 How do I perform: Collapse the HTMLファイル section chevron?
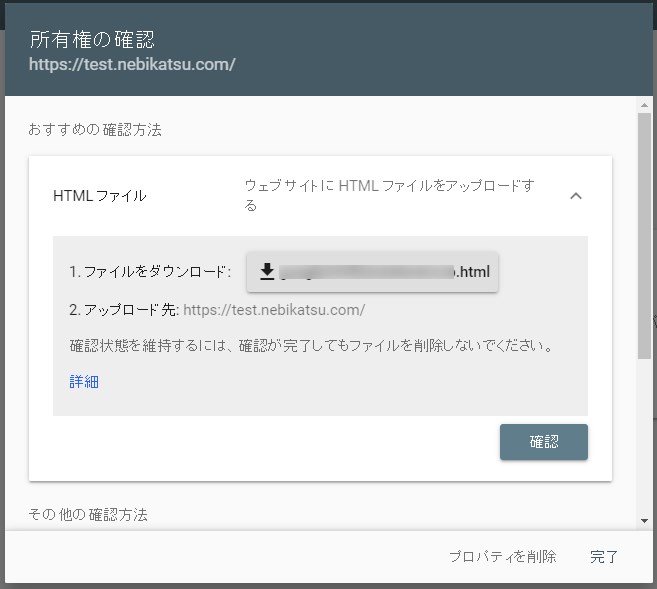[x=575, y=196]
